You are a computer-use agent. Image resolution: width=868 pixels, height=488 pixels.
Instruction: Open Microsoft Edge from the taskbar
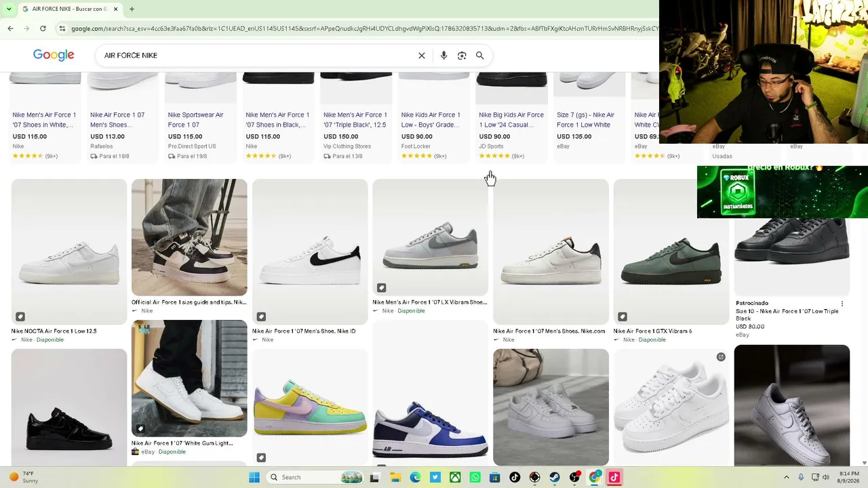[x=415, y=477]
